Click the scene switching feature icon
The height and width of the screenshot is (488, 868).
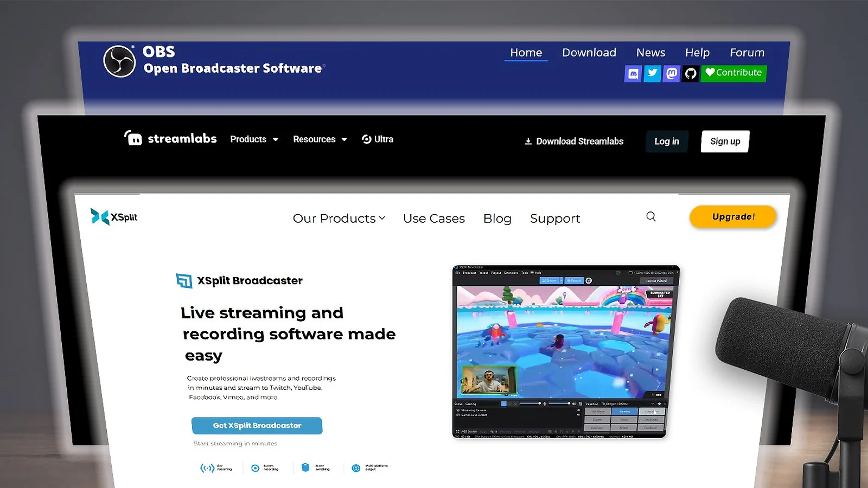[305, 467]
